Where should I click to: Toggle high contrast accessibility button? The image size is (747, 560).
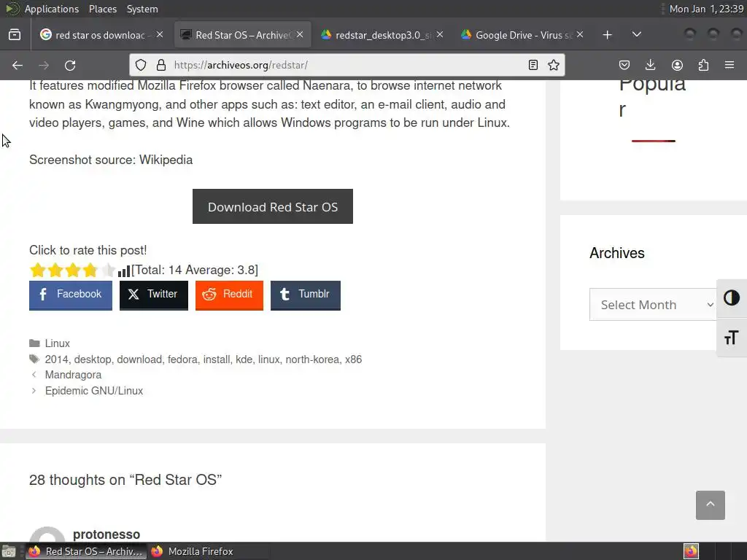(731, 298)
